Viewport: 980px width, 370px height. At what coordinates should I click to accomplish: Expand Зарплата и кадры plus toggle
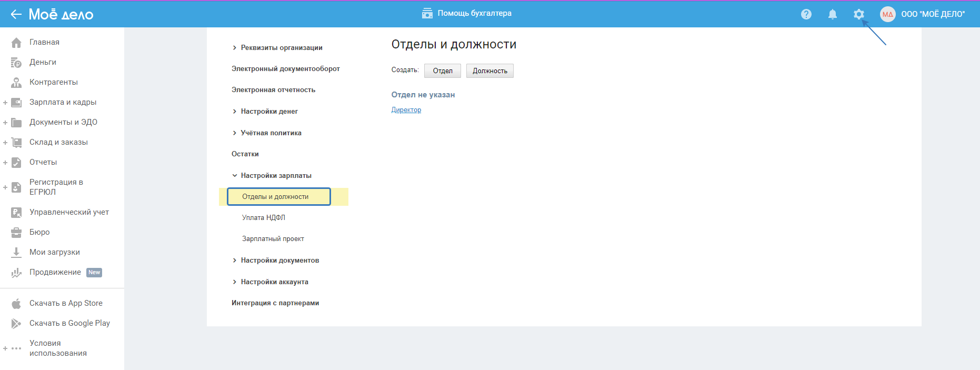click(x=5, y=103)
